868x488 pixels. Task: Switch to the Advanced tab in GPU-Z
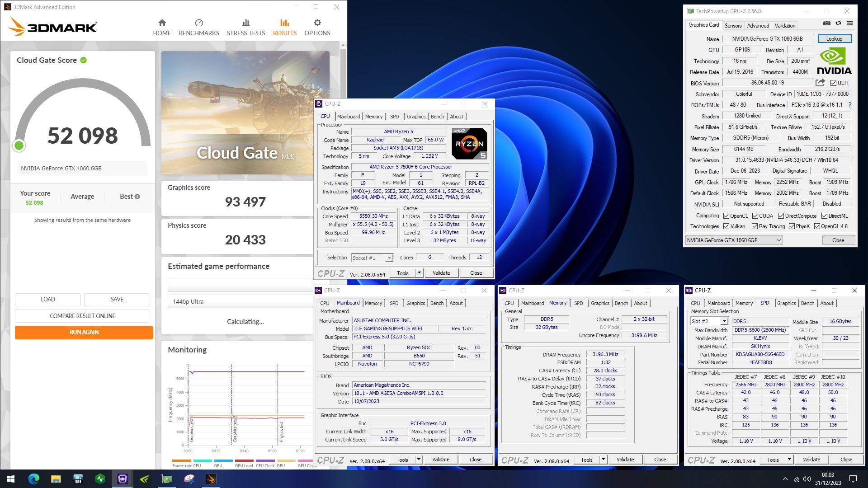758,26
